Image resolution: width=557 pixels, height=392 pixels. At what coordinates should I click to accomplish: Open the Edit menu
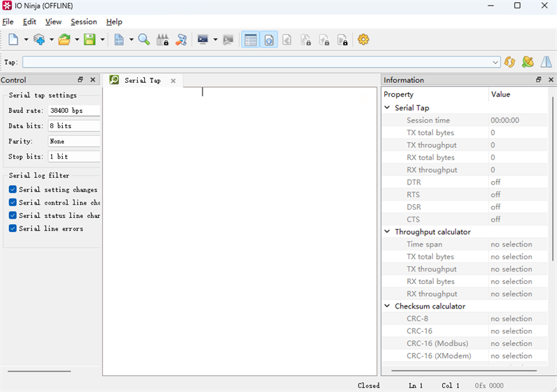coord(29,22)
